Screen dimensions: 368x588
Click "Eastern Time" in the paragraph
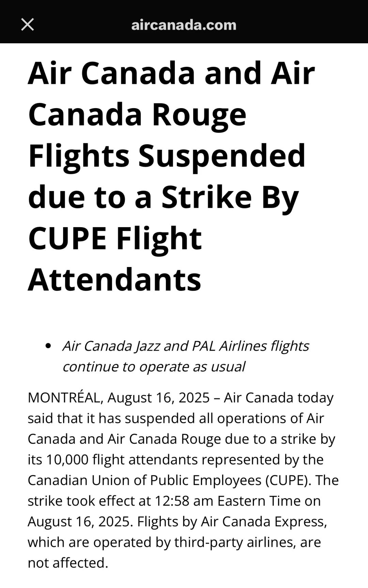point(259,501)
